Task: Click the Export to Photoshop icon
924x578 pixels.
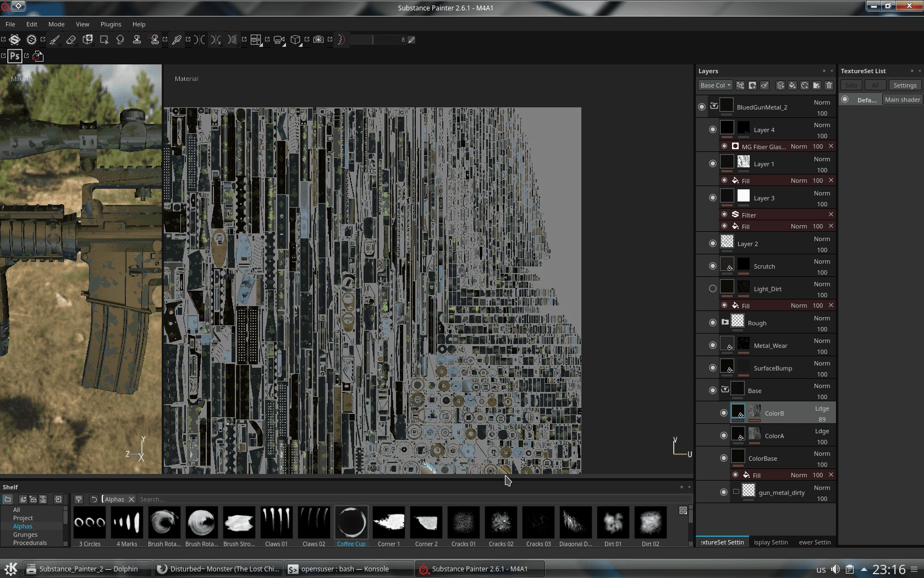Action: click(15, 56)
